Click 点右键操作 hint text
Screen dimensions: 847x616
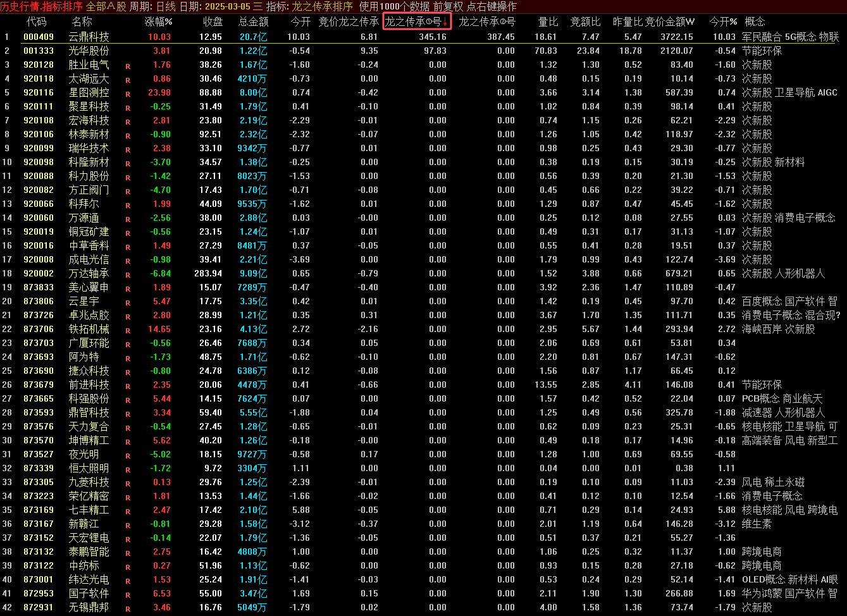(492, 6)
